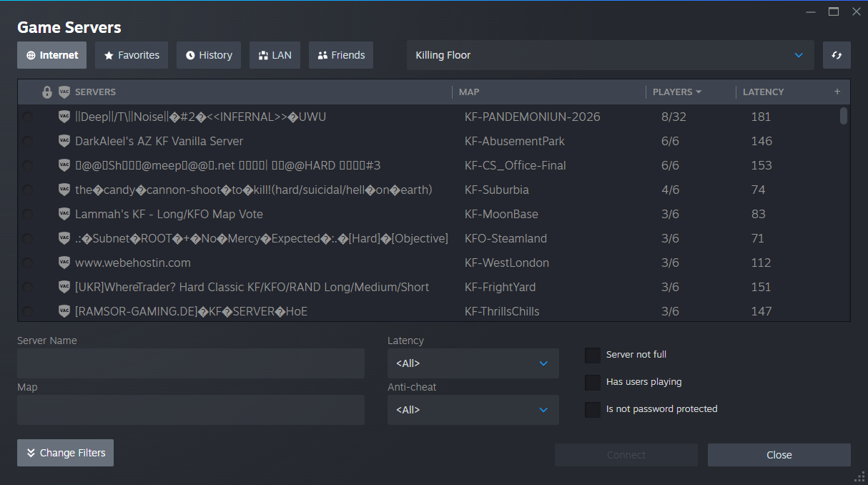This screenshot has width=868, height=485.
Task: Click the refresh server list button
Action: pyautogui.click(x=837, y=55)
